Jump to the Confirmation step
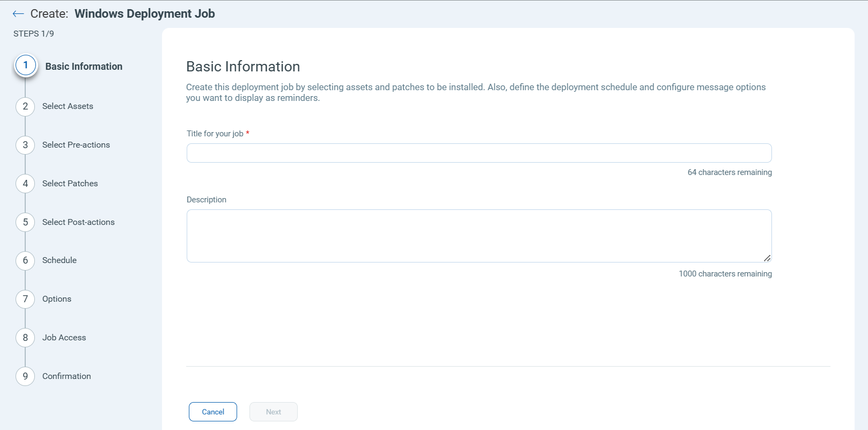This screenshot has height=430, width=868. pos(67,376)
